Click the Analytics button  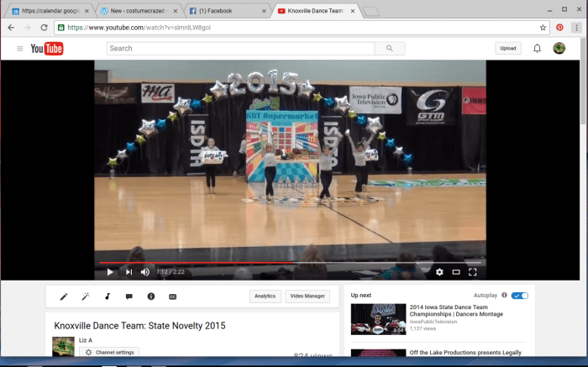click(x=265, y=296)
